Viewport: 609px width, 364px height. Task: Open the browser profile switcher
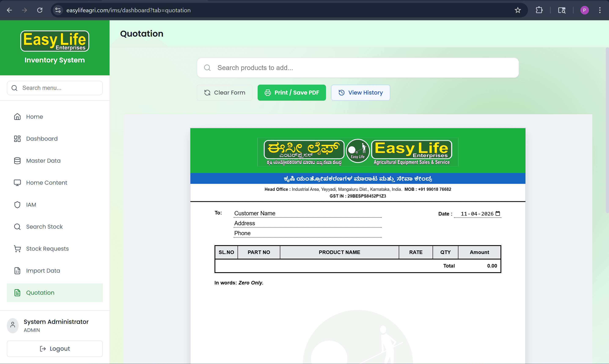(x=584, y=10)
